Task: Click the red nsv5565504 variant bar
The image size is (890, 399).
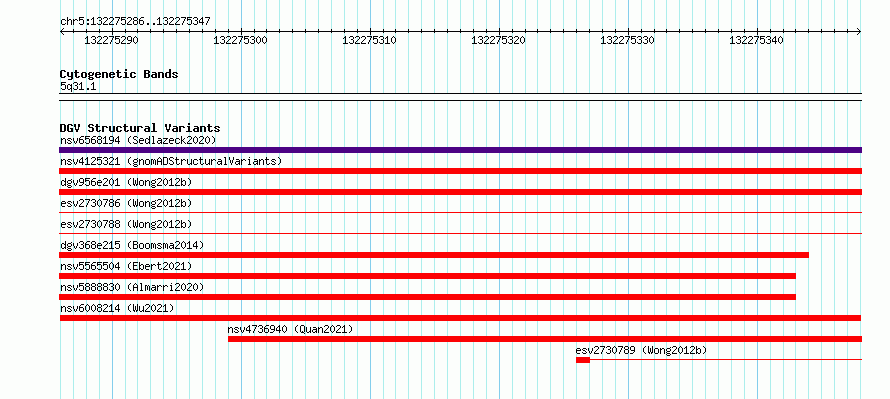Action: click(x=427, y=276)
